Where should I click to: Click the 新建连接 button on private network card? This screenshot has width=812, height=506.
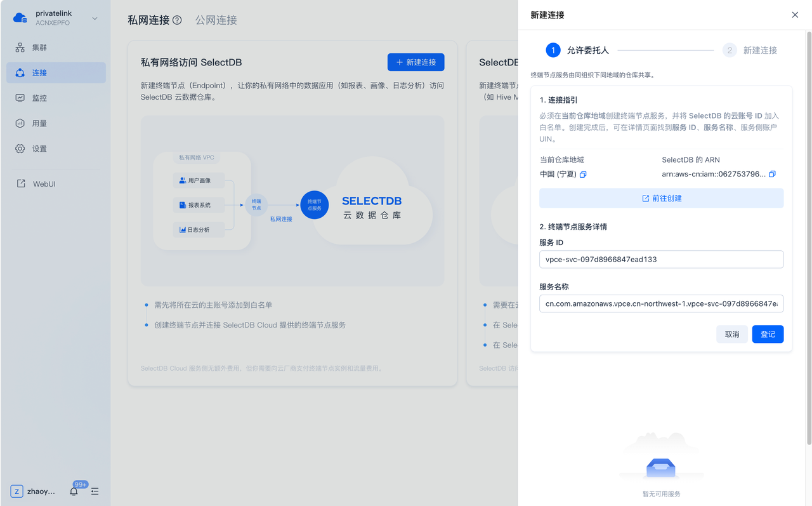point(416,62)
